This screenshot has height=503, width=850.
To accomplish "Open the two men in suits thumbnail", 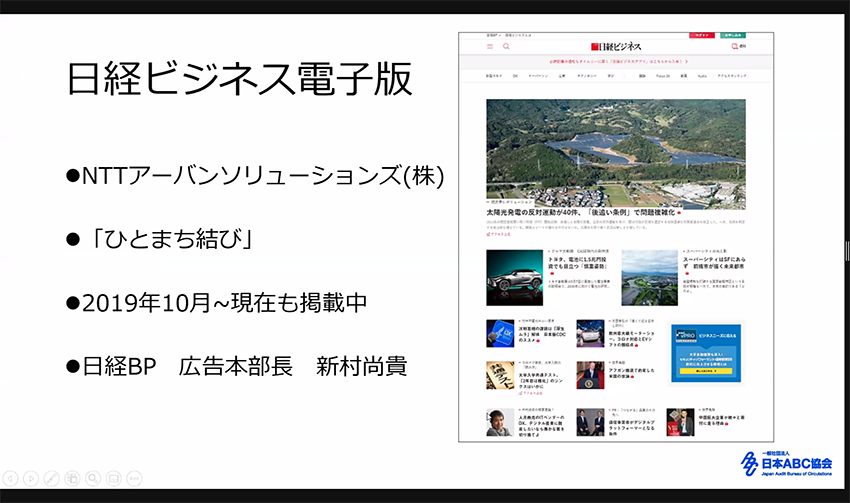I will 590,422.
